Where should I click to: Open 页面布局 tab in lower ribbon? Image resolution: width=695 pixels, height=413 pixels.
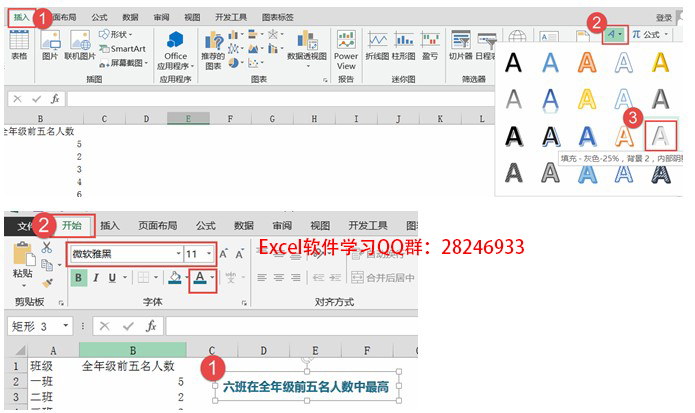pos(158,226)
